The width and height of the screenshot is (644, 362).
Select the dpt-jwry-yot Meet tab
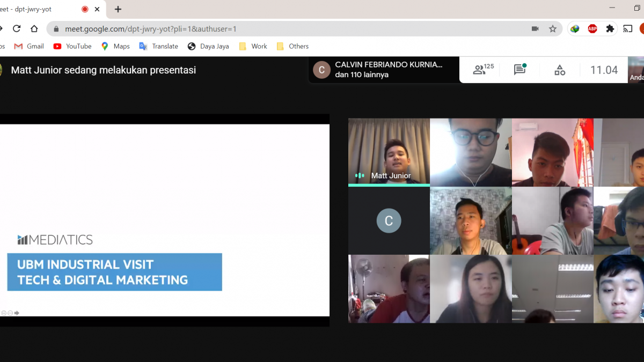point(52,9)
